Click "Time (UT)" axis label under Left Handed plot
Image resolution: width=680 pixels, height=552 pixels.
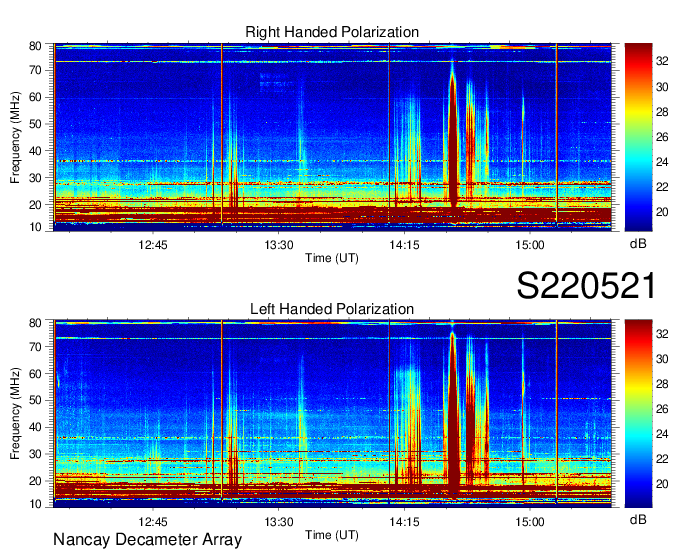(332, 535)
